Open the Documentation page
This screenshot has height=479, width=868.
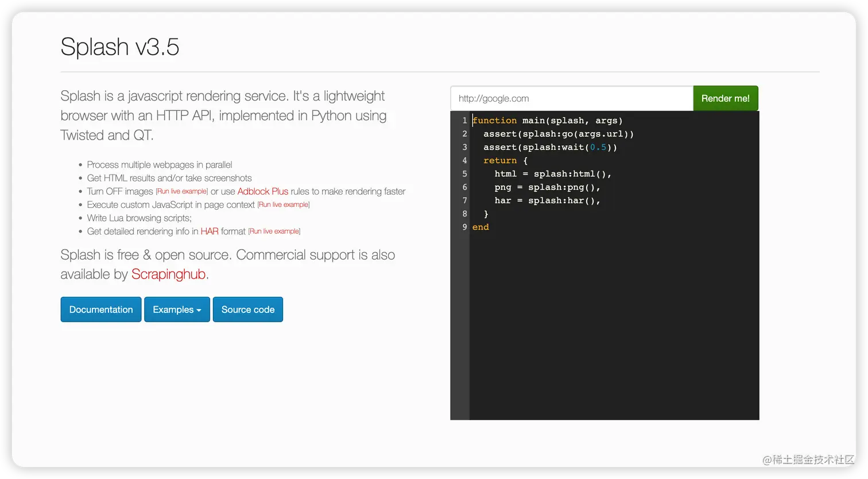(x=101, y=310)
